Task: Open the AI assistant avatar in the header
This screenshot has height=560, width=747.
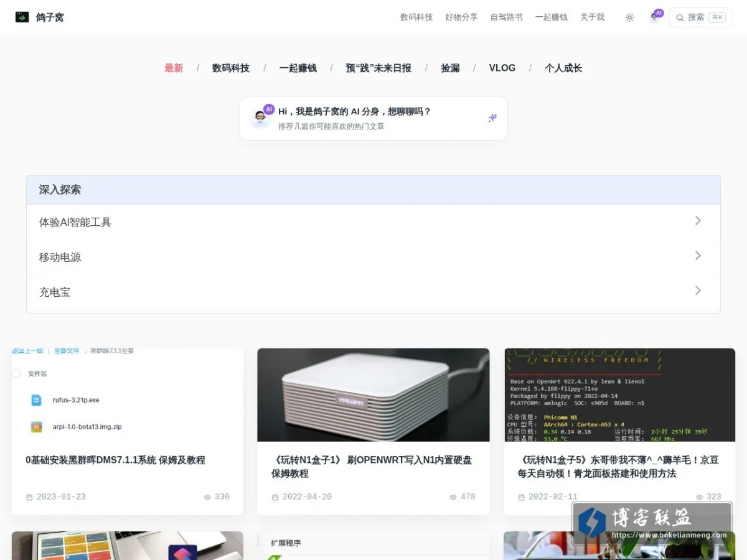Action: pyautogui.click(x=655, y=17)
